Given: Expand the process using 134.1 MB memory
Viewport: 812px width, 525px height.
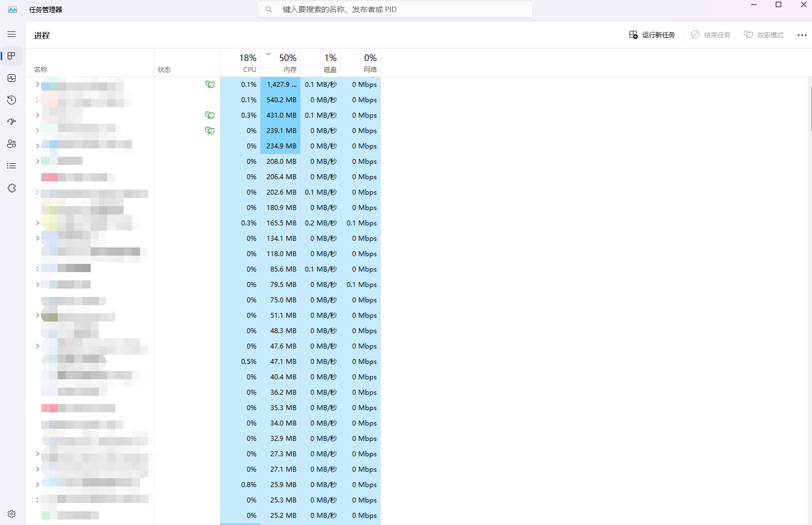Looking at the screenshot, I should pyautogui.click(x=37, y=239).
